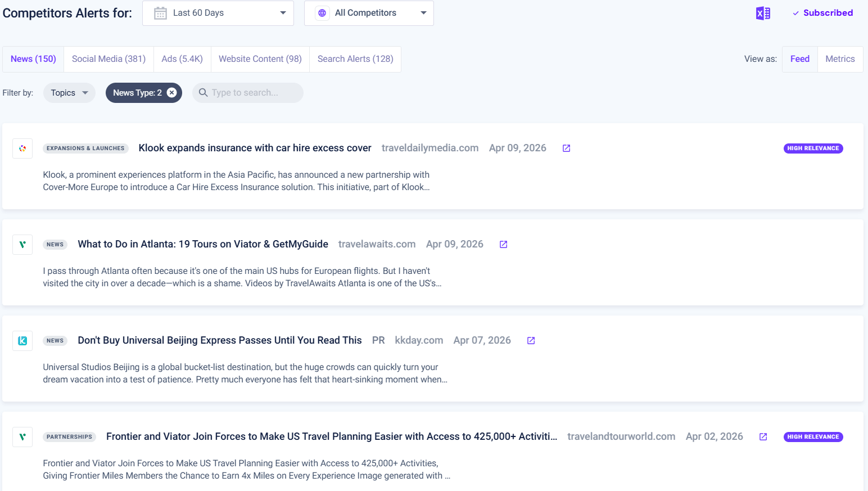The height and width of the screenshot is (491, 868).
Task: Click the Apr 07, 2026 date
Action: click(482, 340)
